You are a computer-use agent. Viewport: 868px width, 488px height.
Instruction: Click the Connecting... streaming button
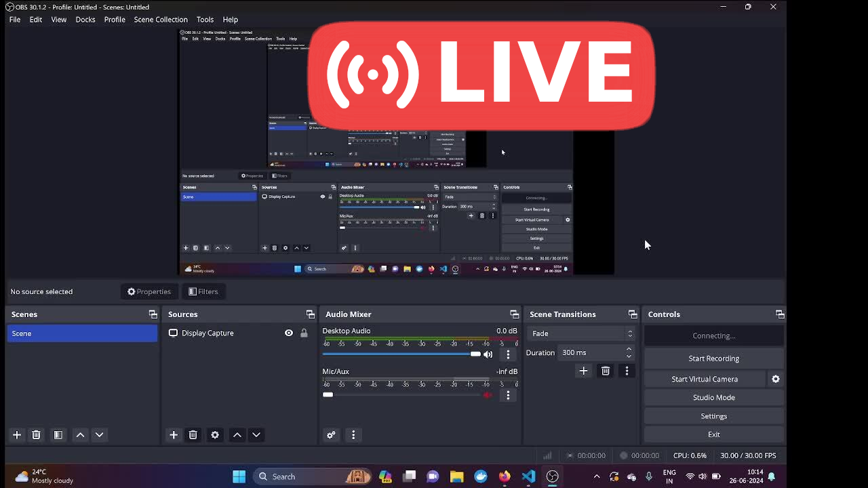click(713, 335)
